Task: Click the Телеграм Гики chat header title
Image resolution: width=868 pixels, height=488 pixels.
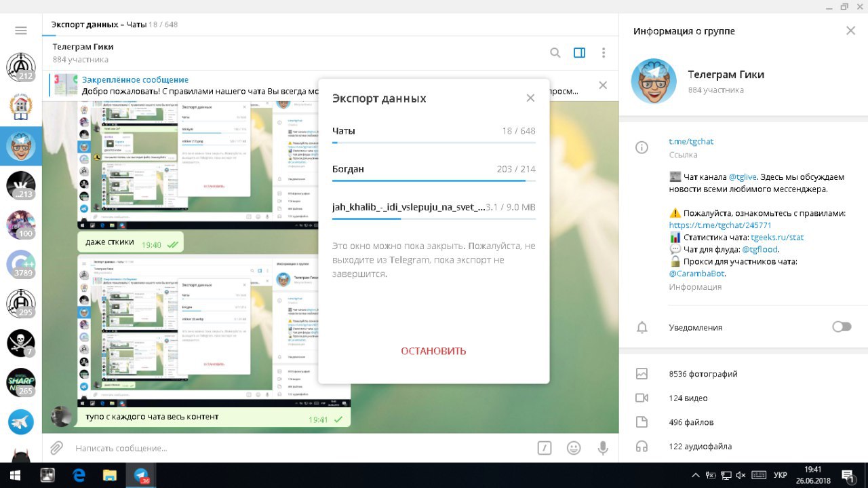Action: pyautogui.click(x=83, y=47)
